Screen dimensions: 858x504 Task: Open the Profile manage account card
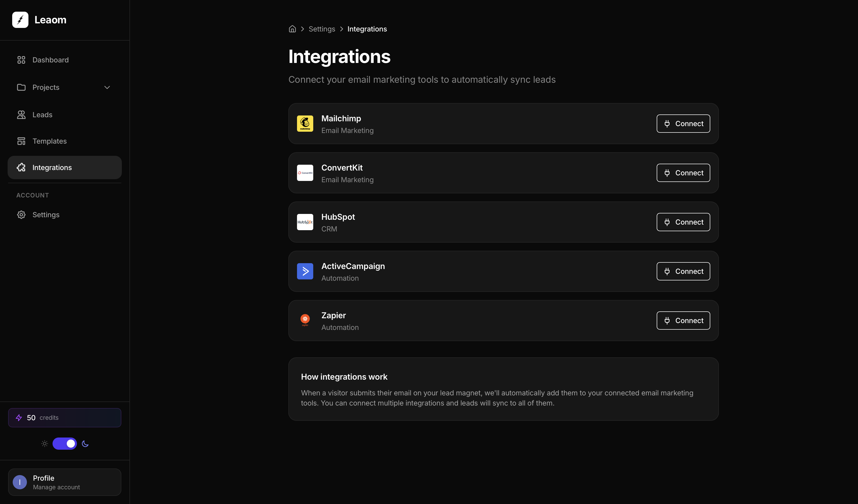[65, 482]
